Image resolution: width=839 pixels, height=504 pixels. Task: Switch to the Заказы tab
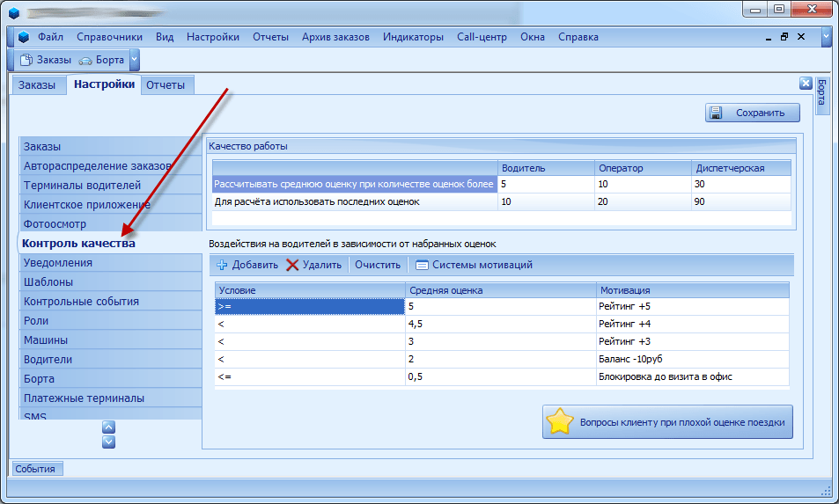pyautogui.click(x=37, y=85)
